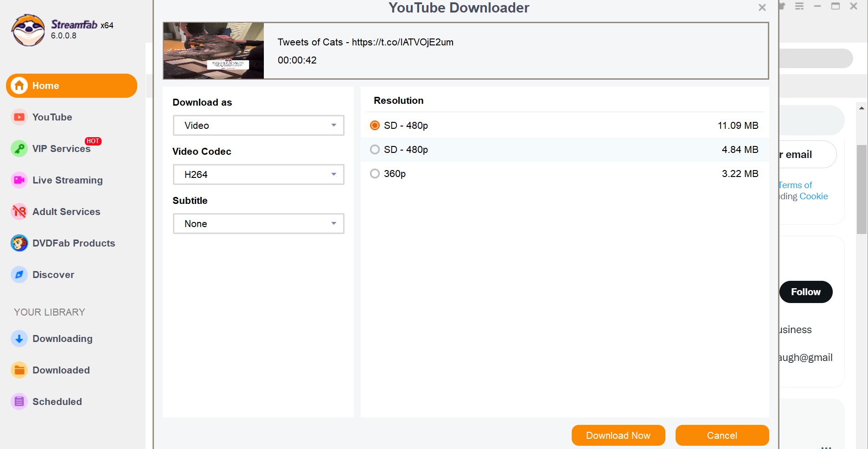Go to Downloaded library section
This screenshot has height=449, width=868.
click(61, 370)
